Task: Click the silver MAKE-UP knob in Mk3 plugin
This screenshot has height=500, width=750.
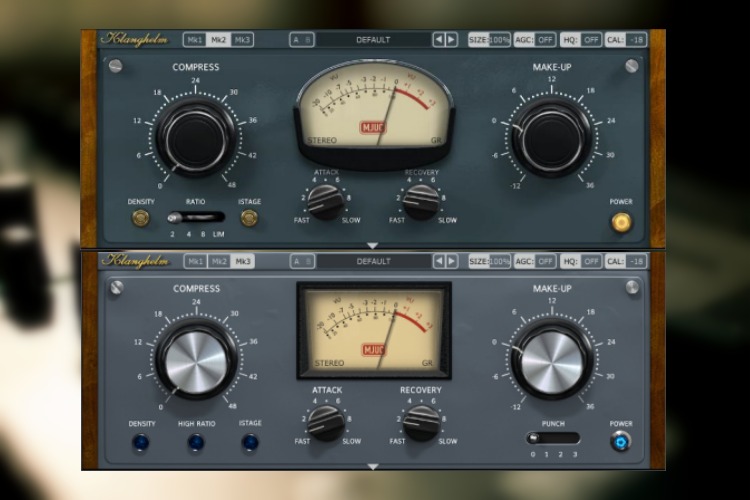Action: [552, 362]
